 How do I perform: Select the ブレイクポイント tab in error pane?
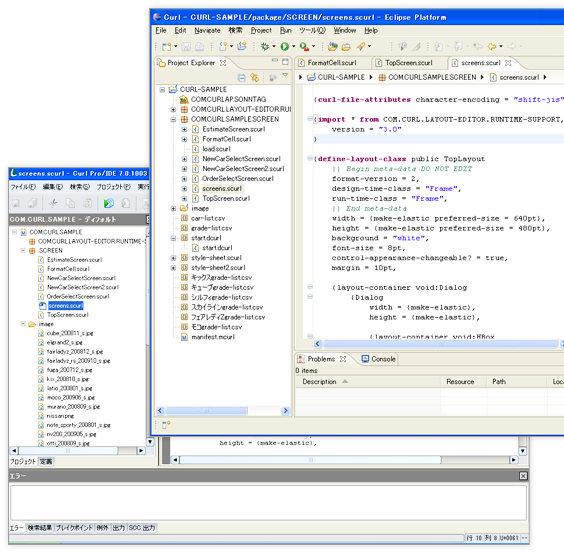coord(74,528)
